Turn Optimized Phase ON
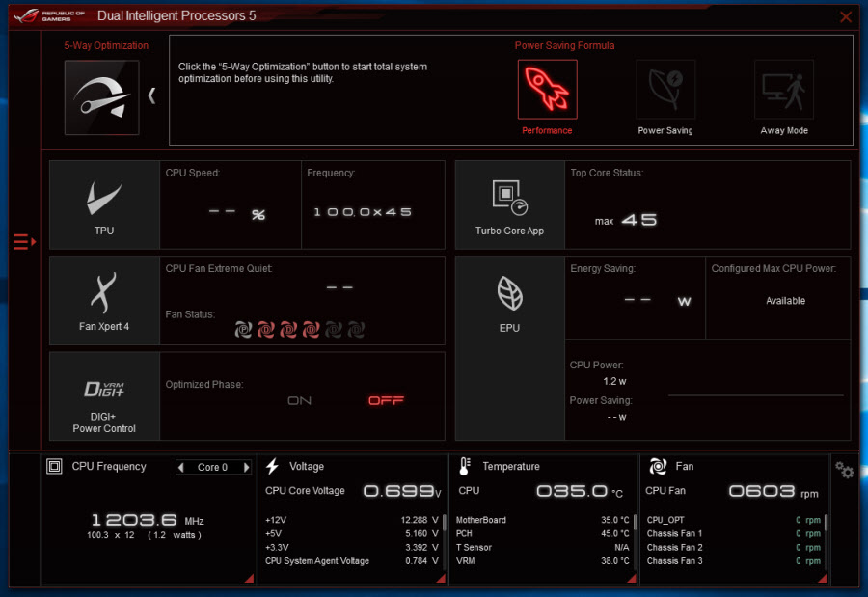This screenshot has width=868, height=597. (x=300, y=400)
